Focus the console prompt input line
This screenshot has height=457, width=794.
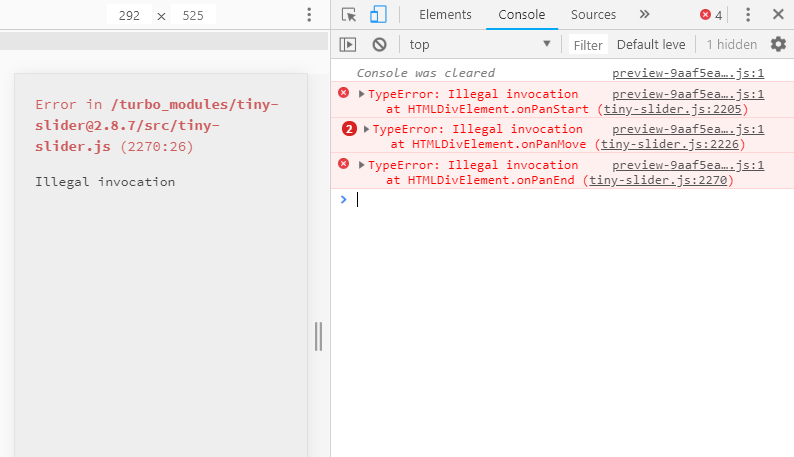point(572,200)
